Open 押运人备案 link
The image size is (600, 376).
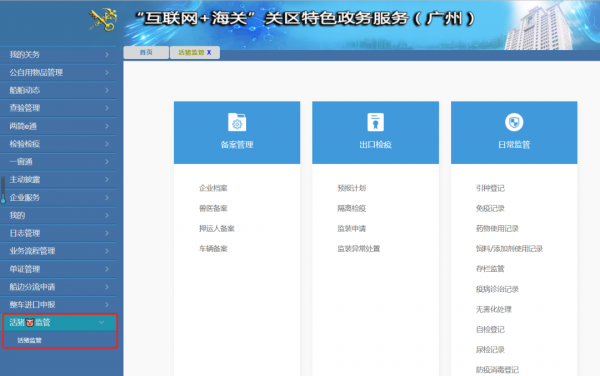click(217, 228)
